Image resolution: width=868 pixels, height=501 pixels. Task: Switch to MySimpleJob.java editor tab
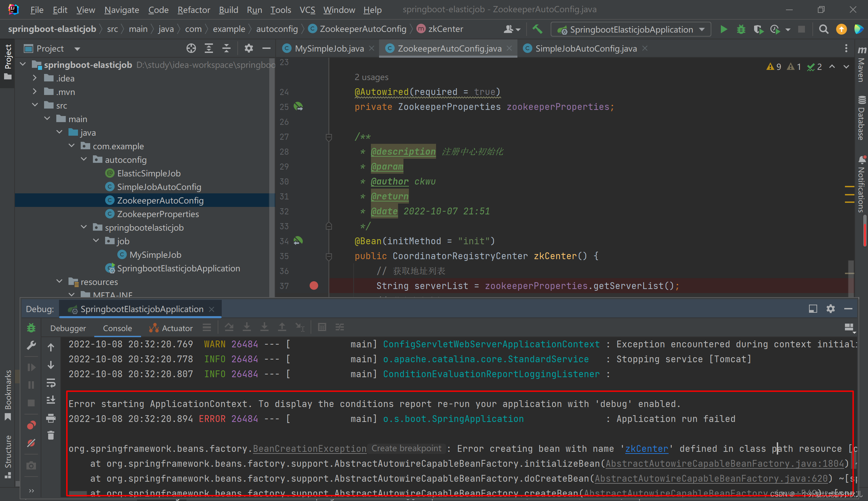pos(329,49)
